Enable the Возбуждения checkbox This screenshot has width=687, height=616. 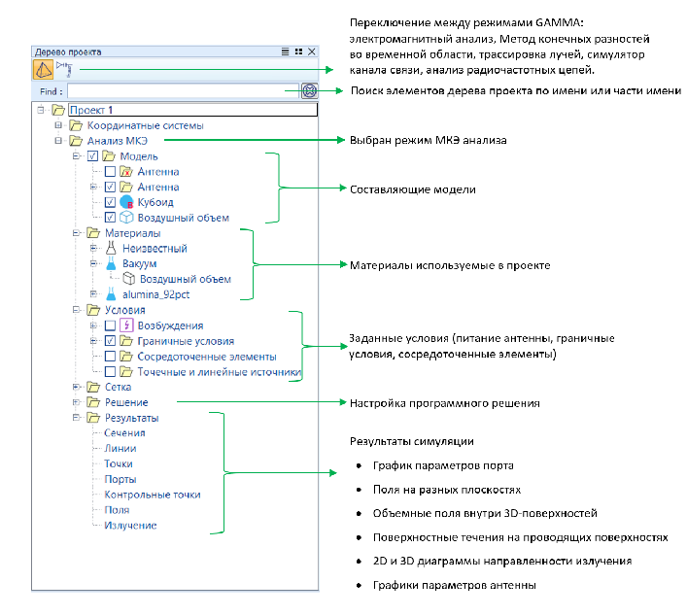(x=110, y=325)
